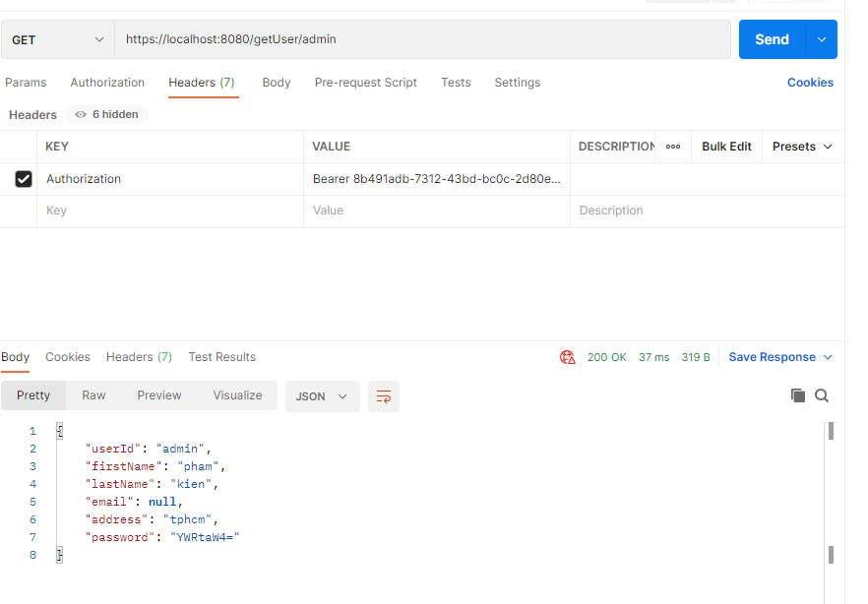Open the Cookies link

click(810, 83)
